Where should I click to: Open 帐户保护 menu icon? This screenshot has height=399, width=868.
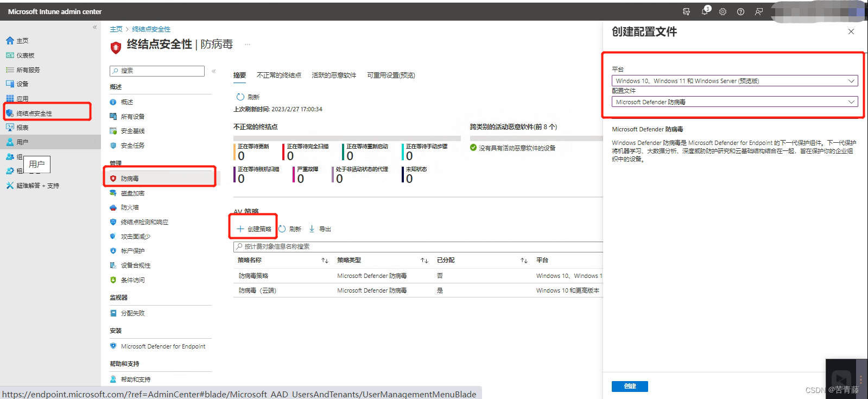pos(113,251)
